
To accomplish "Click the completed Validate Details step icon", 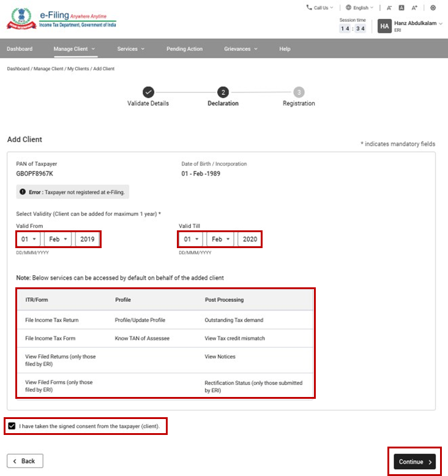I will click(148, 92).
